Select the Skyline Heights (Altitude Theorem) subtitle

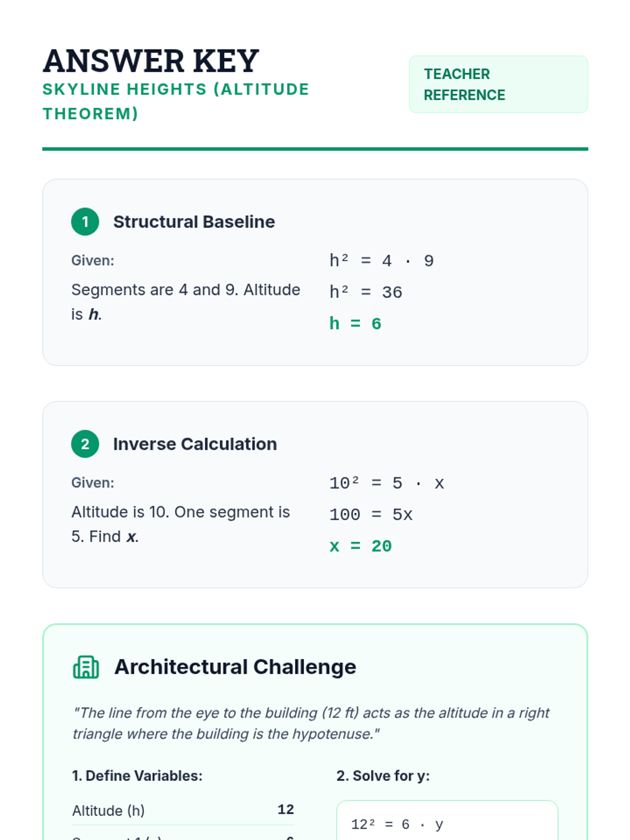(x=175, y=101)
